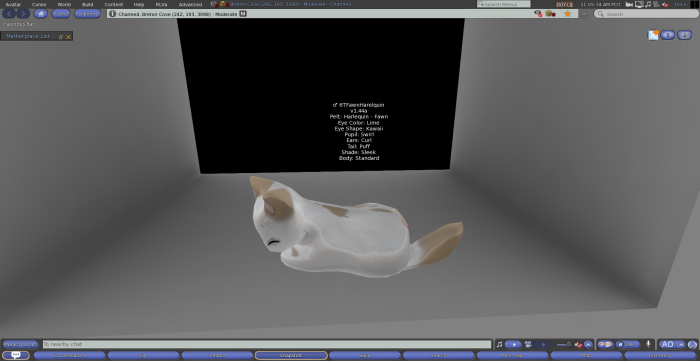Add location to favorites with star icon

pos(567,14)
